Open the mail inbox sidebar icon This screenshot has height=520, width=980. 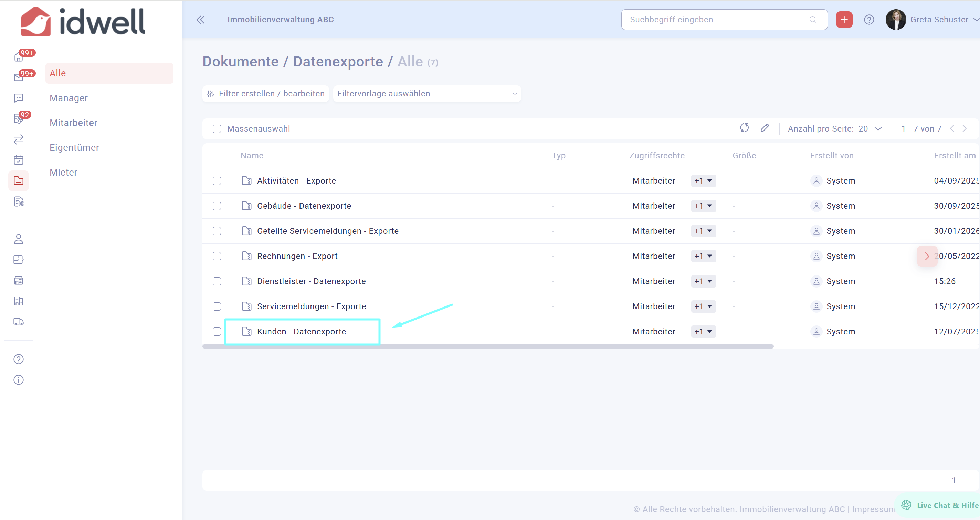click(x=18, y=77)
